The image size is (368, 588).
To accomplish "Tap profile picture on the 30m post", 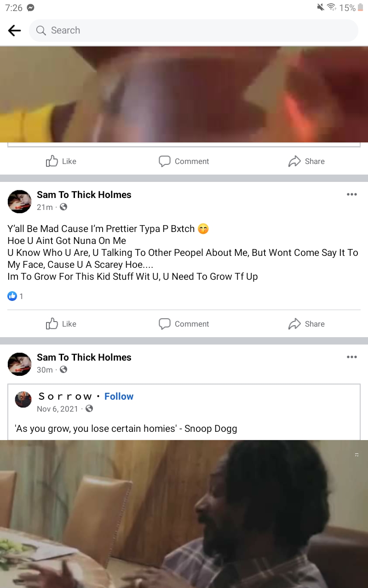I will [20, 364].
